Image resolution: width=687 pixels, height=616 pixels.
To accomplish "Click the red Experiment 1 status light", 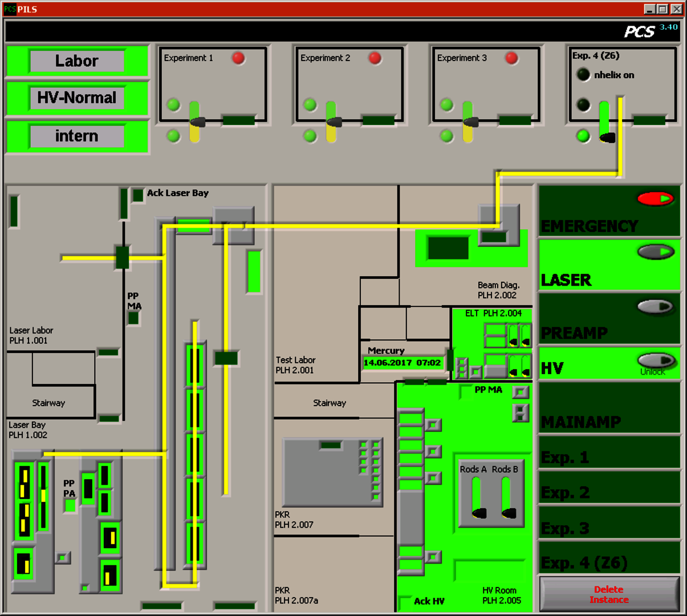I will coord(238,58).
